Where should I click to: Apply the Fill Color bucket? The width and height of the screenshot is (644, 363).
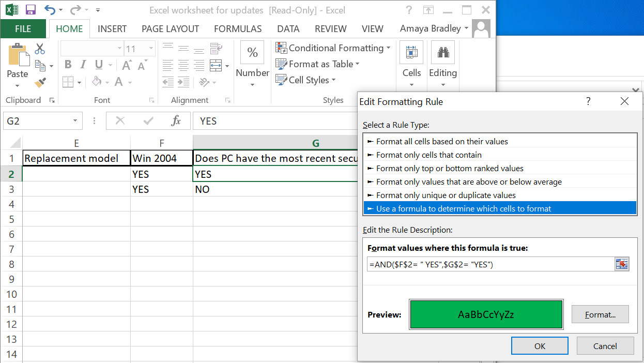[x=97, y=82]
